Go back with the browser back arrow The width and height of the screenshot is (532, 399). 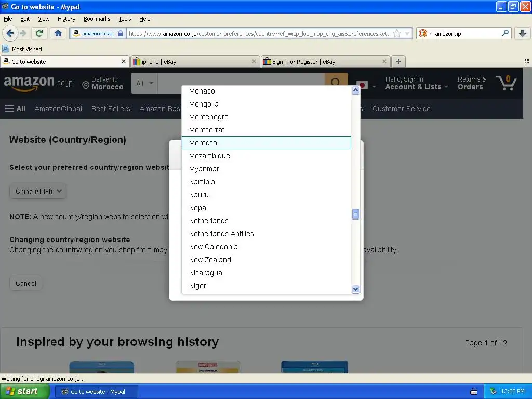coord(10,33)
